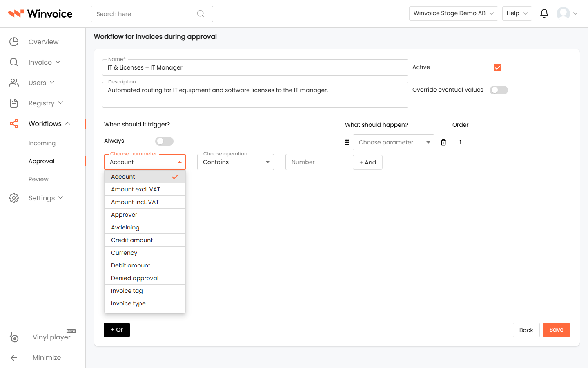Click the Settings gear icon in sidebar
Screen dimensions: 588x368
tap(14, 198)
